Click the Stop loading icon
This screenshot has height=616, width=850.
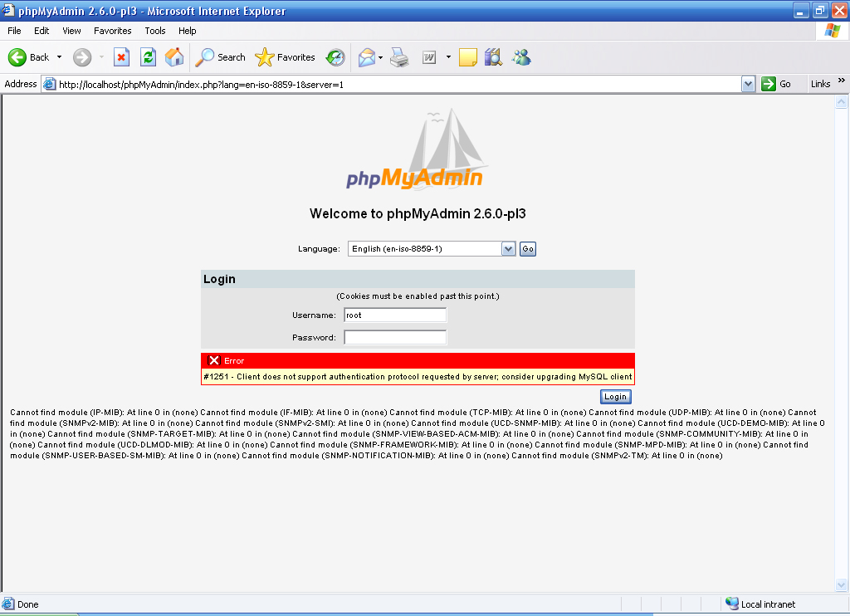click(121, 57)
